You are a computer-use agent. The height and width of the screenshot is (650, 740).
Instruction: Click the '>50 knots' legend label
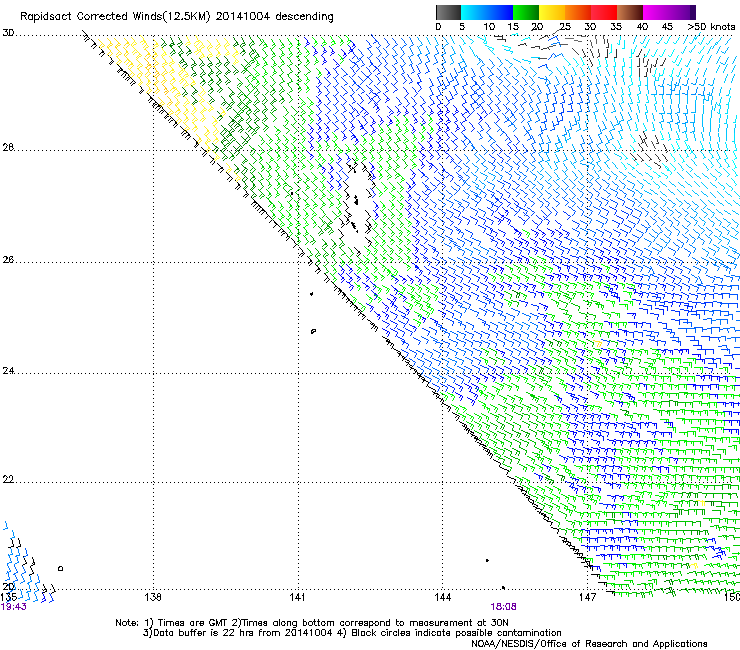click(711, 27)
